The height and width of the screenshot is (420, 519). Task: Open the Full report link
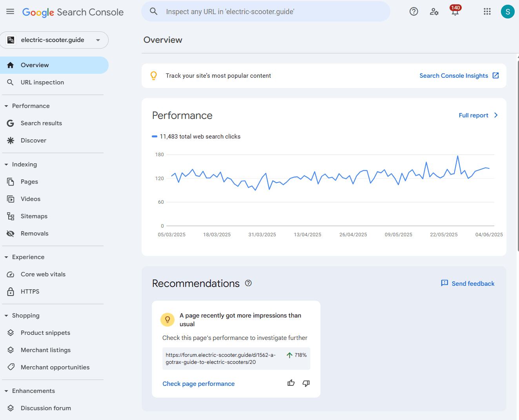tap(478, 115)
